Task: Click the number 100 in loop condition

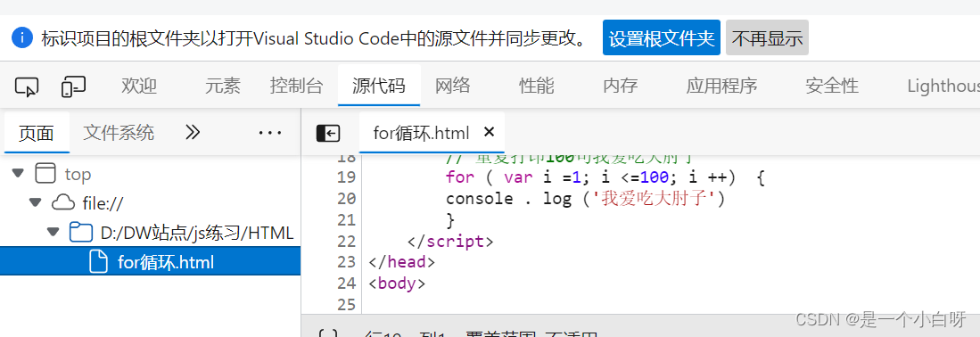Action: click(655, 177)
